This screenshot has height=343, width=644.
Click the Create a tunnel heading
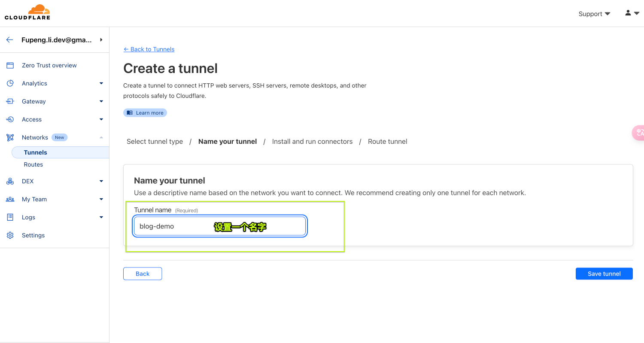coord(170,69)
